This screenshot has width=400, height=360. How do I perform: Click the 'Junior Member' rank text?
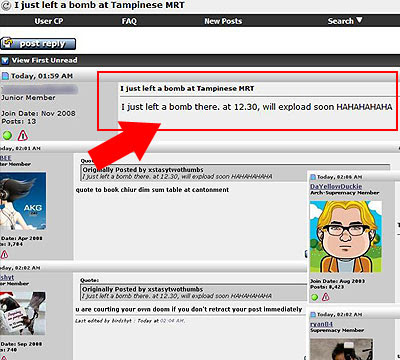pyautogui.click(x=28, y=98)
